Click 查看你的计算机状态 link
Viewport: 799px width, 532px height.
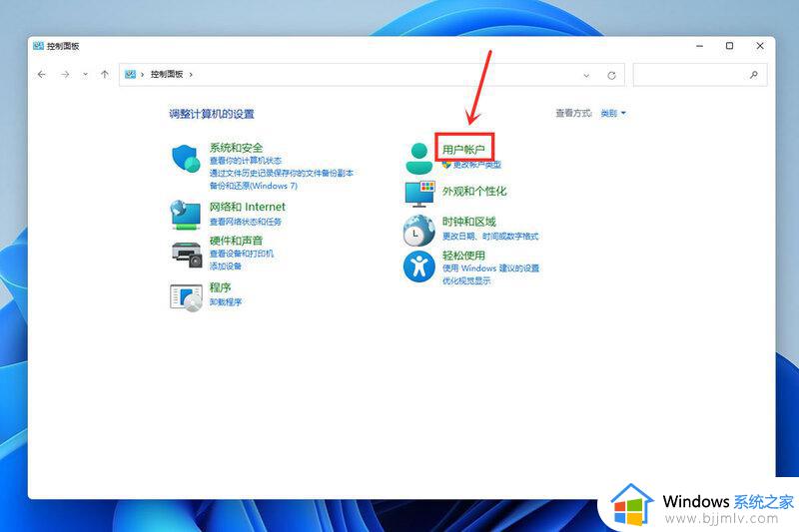click(x=246, y=161)
